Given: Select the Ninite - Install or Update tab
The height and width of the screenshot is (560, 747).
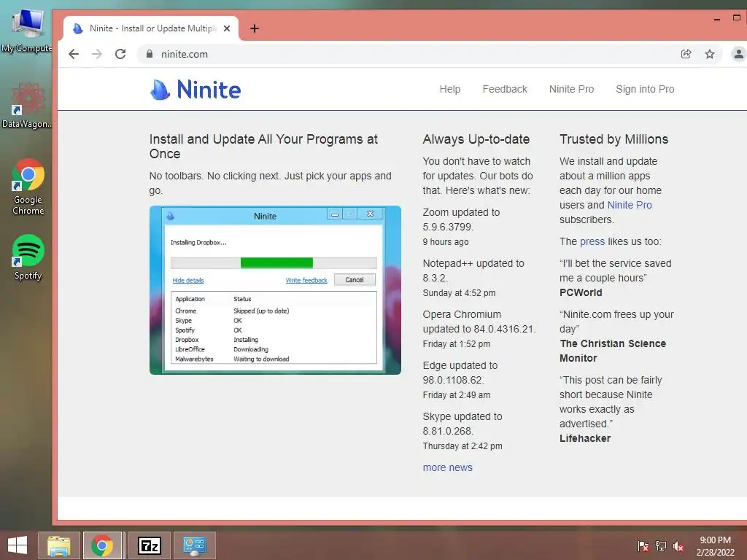Looking at the screenshot, I should 150,28.
